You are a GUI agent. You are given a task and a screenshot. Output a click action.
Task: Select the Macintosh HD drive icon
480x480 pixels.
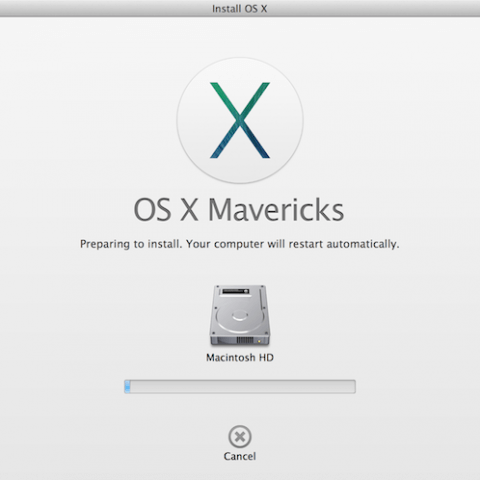tap(240, 315)
